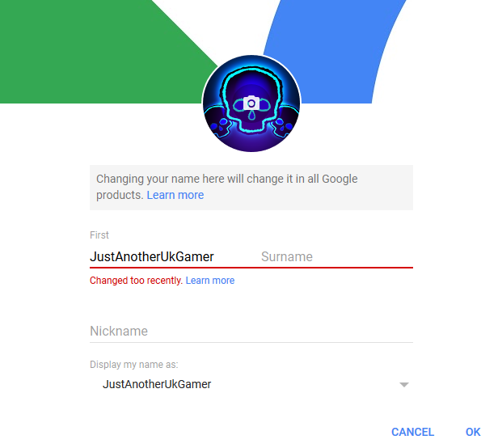Dismiss the dialog with CANCEL

tap(412, 432)
